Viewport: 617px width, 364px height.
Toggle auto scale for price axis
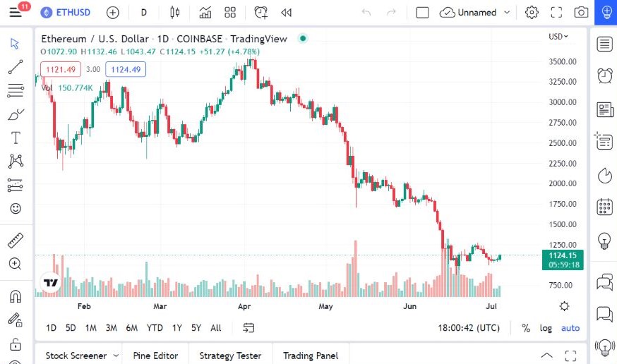coord(570,328)
